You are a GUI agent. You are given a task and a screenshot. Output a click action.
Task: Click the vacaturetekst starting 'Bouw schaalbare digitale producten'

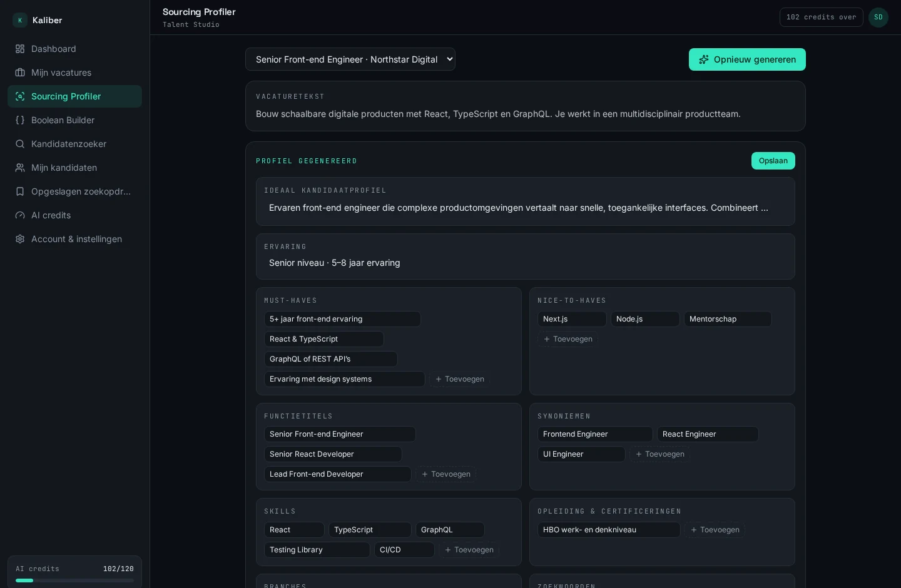[x=498, y=114]
